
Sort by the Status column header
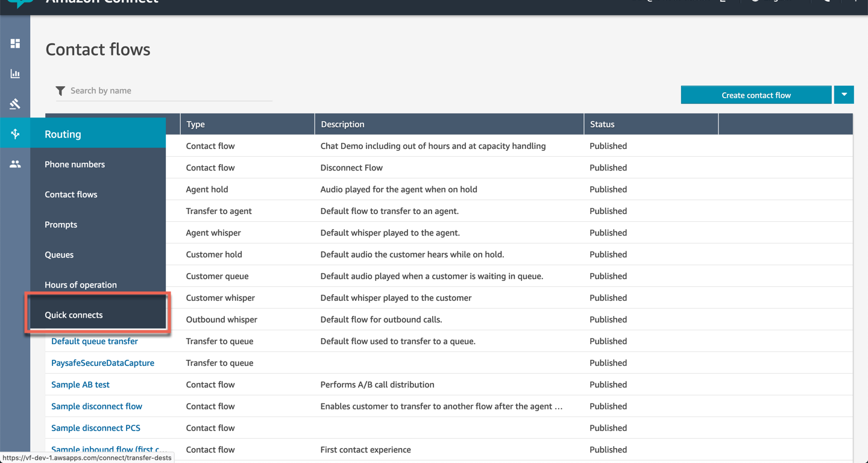click(x=602, y=124)
